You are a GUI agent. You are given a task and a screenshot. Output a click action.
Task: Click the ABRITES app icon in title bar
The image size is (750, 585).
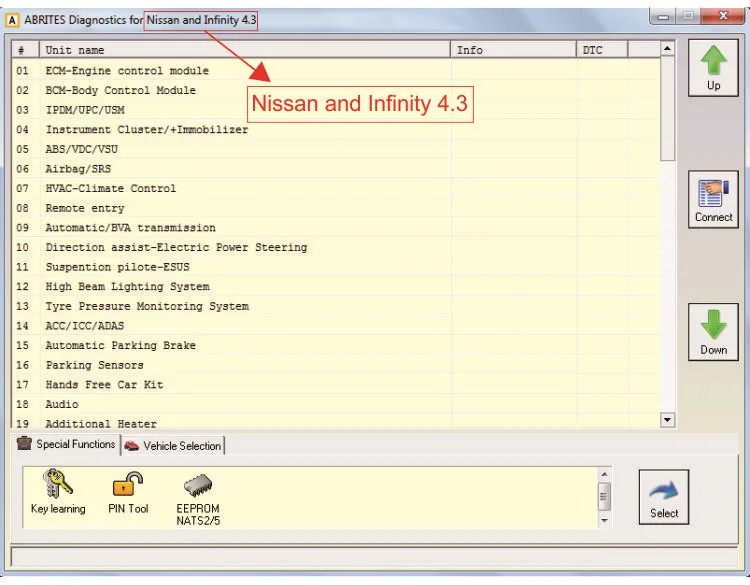(x=12, y=21)
